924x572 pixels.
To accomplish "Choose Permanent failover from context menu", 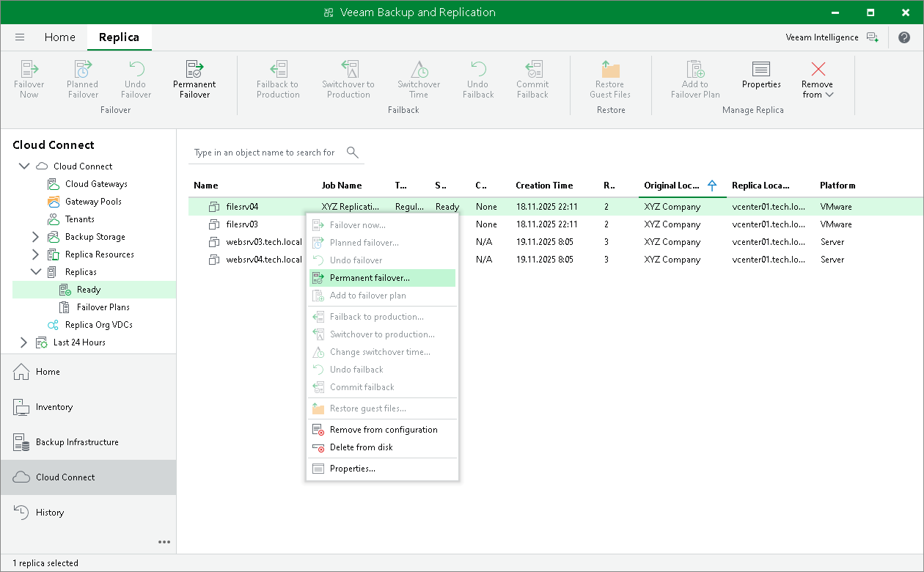I will click(370, 278).
